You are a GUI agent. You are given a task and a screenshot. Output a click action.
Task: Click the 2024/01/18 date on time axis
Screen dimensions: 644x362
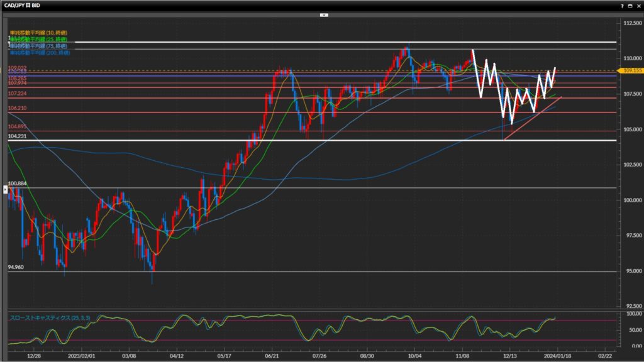557,355
